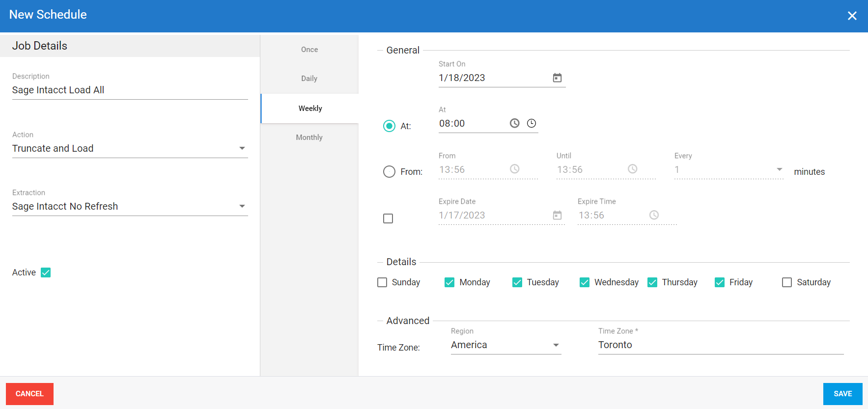Click the clock icon in Until time field
This screenshot has height=409, width=868.
(632, 169)
